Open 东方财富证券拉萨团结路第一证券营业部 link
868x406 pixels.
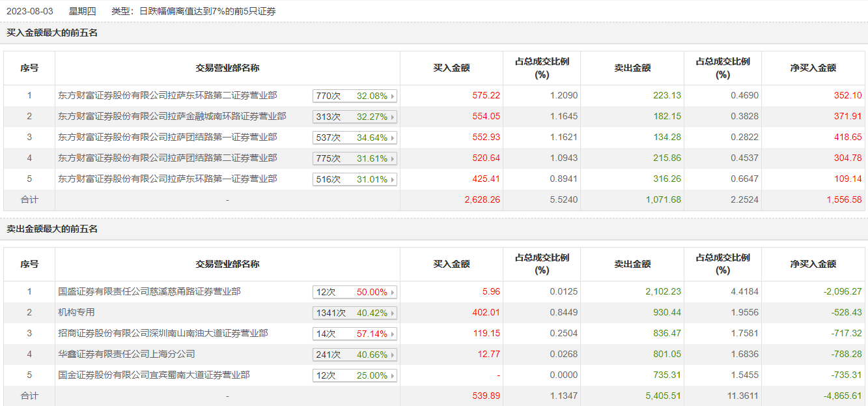(167, 137)
